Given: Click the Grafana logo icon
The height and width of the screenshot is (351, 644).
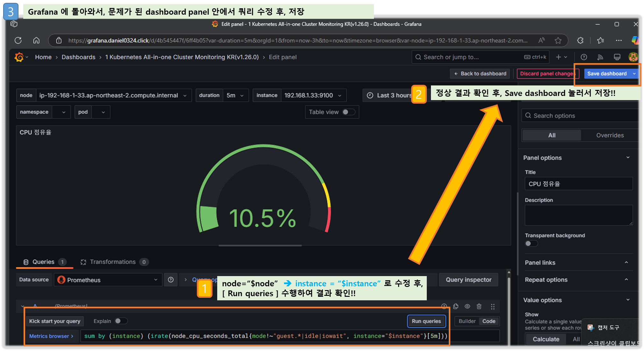Looking at the screenshot, I should (x=19, y=57).
